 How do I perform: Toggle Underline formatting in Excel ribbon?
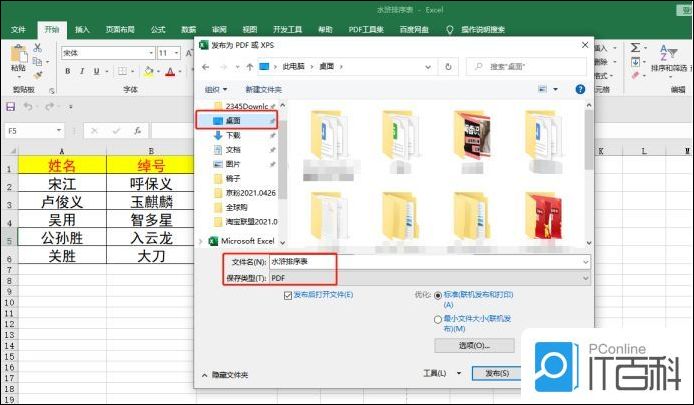pos(96,71)
